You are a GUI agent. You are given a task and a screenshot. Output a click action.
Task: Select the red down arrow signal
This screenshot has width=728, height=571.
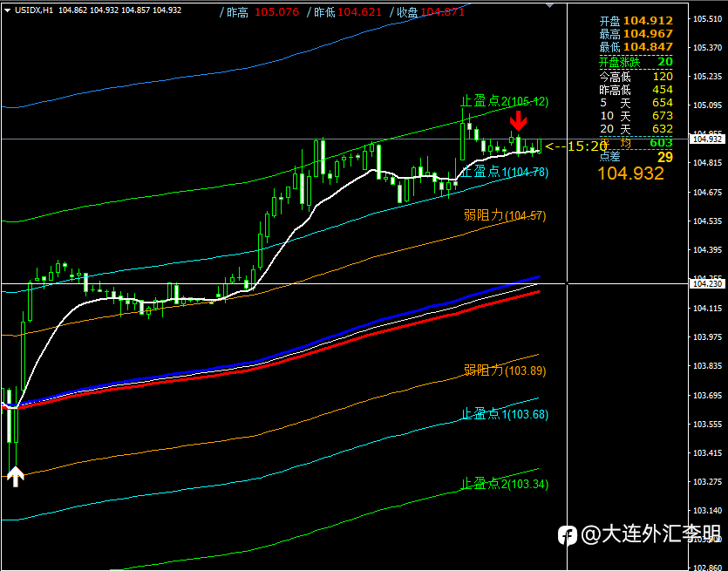[518, 121]
